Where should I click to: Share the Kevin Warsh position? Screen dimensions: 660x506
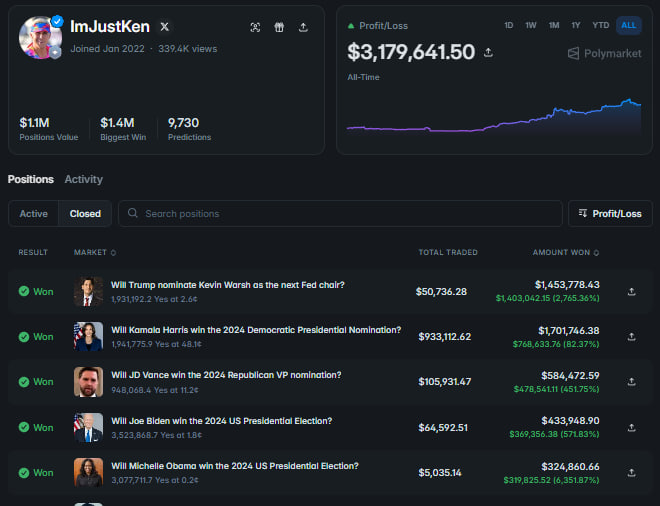(631, 291)
